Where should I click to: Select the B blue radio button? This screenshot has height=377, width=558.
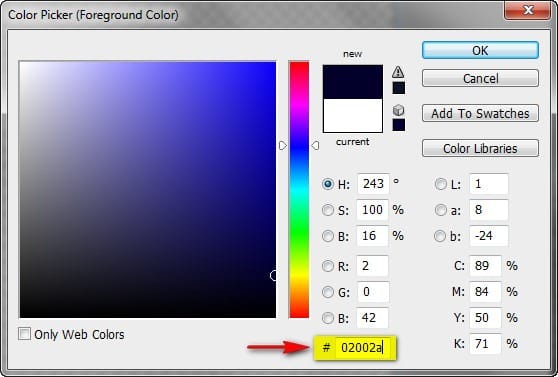(327, 318)
